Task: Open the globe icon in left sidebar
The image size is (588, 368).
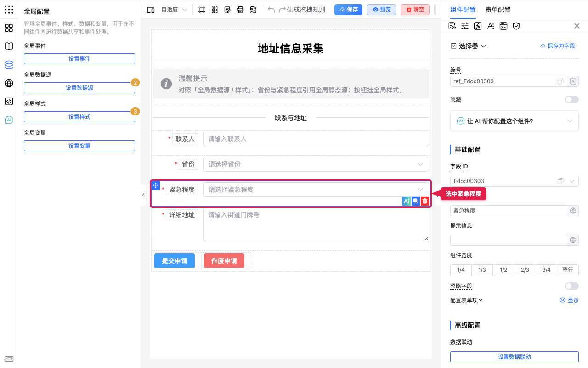Action: click(9, 83)
